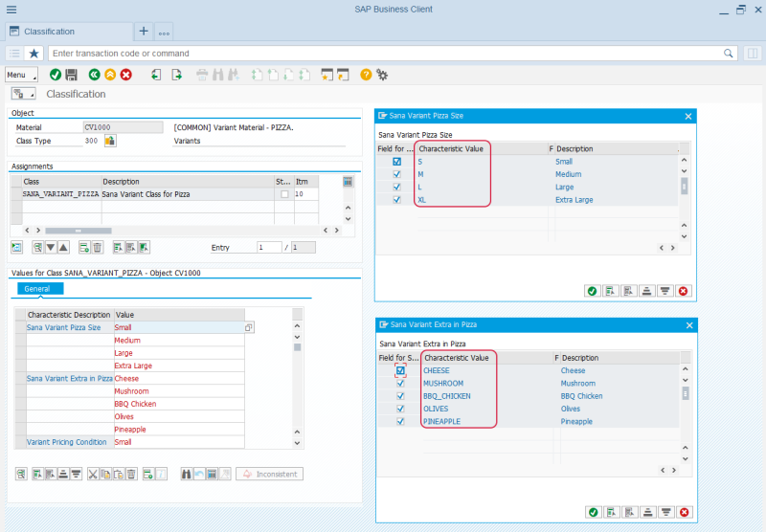Open the yellow Help question mark icon
Image resolution: width=766 pixels, height=532 pixels.
366,75
